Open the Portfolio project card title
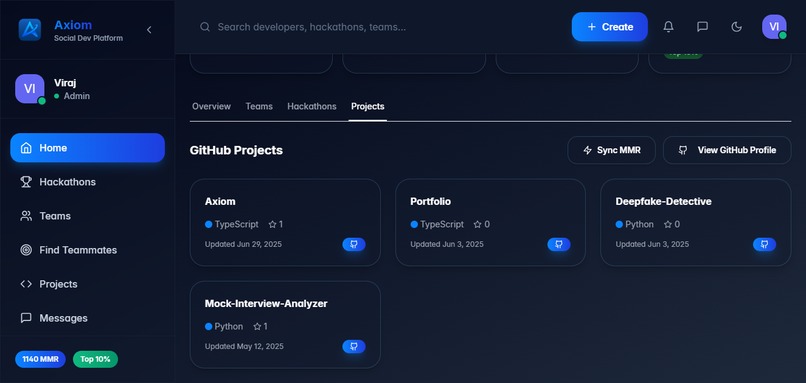 point(431,202)
